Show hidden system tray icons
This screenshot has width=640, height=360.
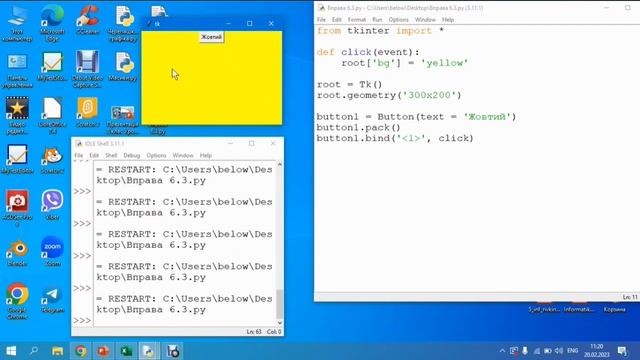(x=502, y=351)
